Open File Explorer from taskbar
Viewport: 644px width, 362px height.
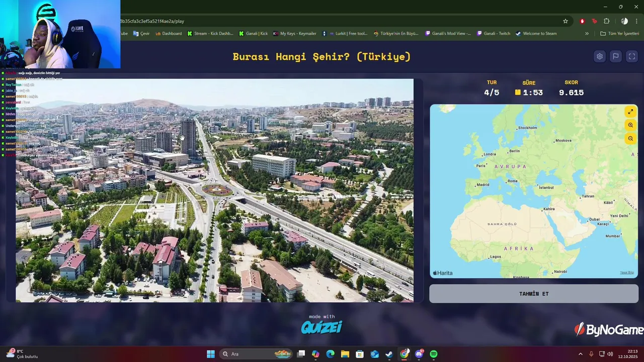(x=345, y=354)
